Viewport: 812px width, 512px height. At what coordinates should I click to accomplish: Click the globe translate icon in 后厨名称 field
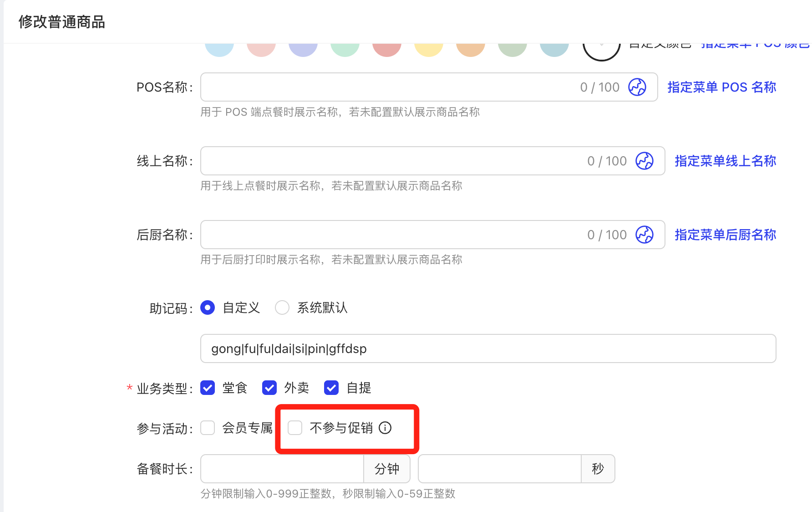click(x=644, y=235)
